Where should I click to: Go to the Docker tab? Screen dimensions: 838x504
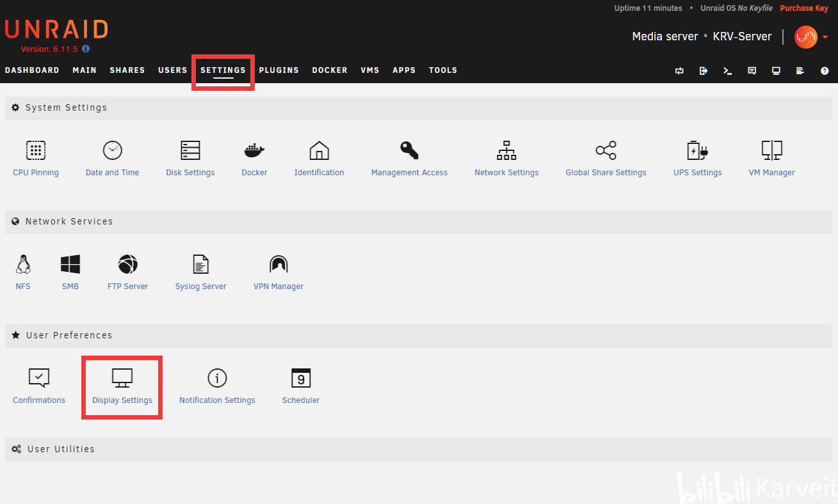click(330, 70)
